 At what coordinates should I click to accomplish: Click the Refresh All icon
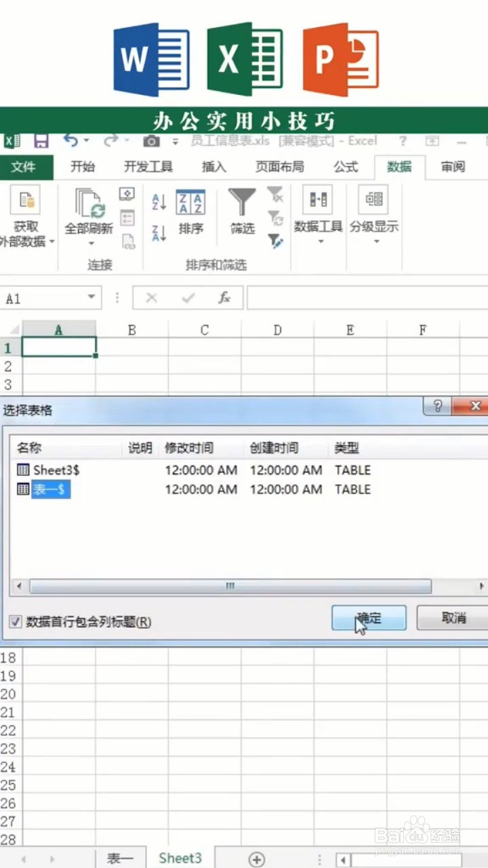click(x=89, y=203)
